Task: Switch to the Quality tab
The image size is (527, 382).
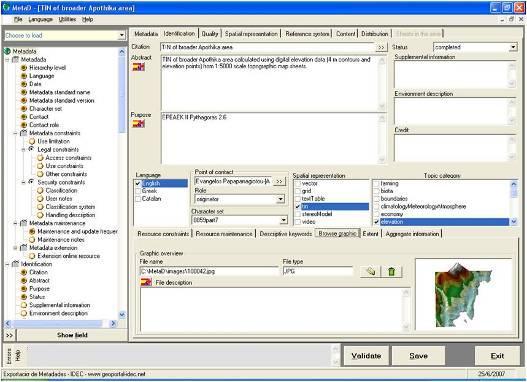Action: click(x=210, y=34)
